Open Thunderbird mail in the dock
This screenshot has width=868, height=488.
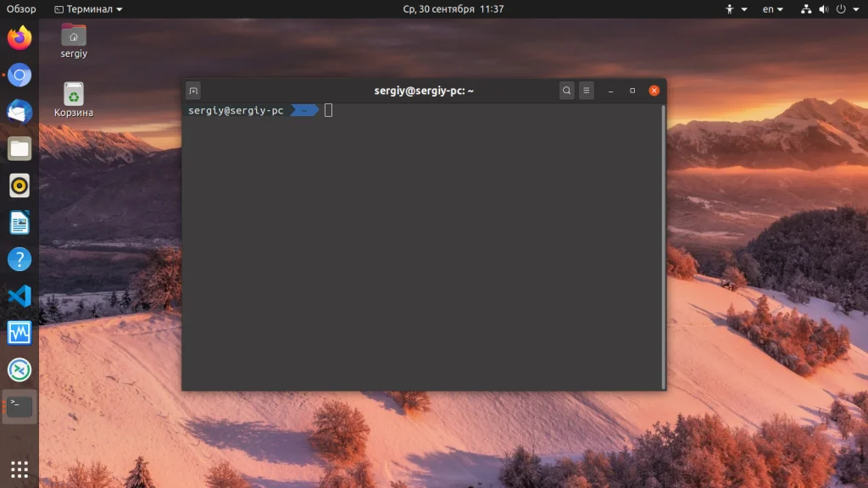[x=19, y=112]
